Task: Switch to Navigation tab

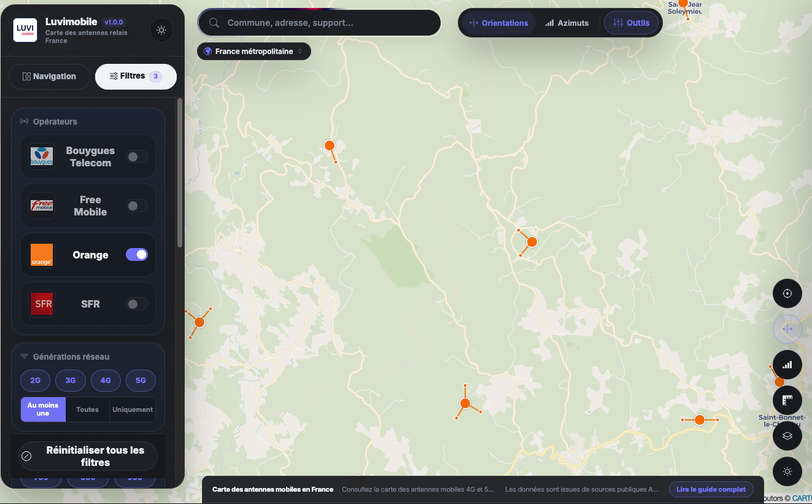Action: (49, 77)
